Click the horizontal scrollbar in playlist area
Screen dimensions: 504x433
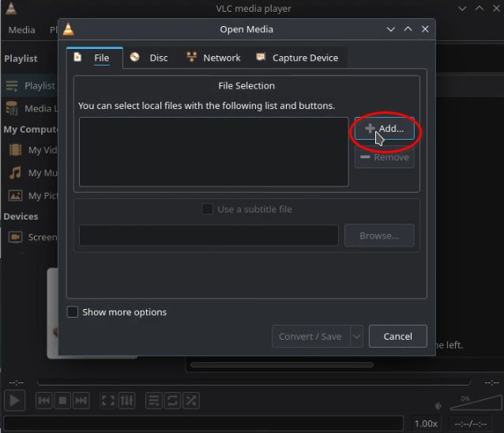pyautogui.click(x=282, y=364)
